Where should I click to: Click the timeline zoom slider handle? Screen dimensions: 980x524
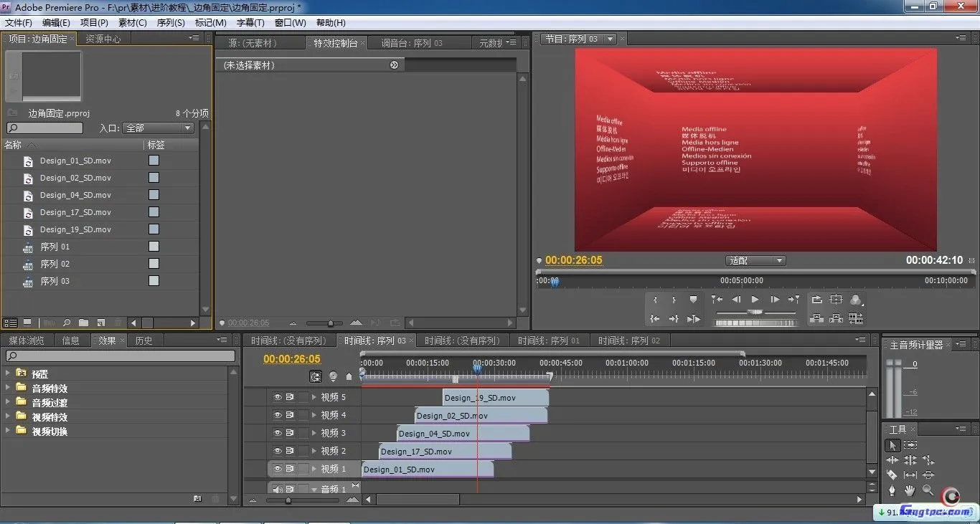click(x=288, y=500)
